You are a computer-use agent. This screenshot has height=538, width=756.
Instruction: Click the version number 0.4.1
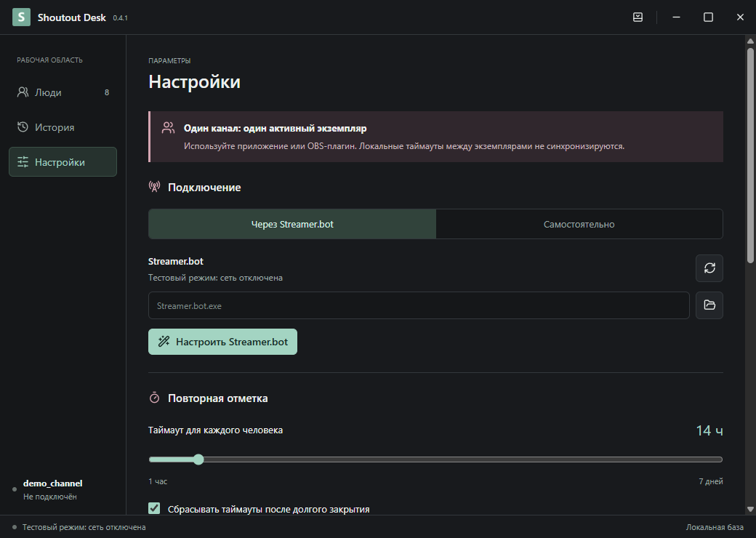pyautogui.click(x=120, y=18)
